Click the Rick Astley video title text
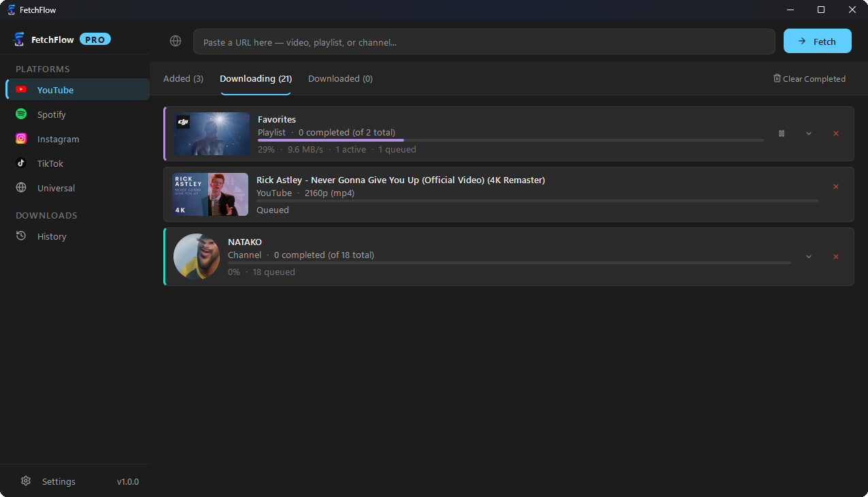 401,180
